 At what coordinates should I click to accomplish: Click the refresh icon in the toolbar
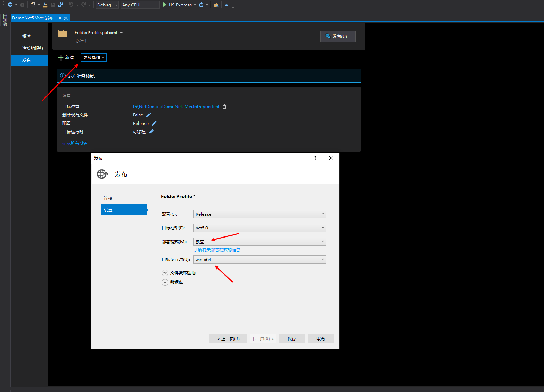pos(201,5)
